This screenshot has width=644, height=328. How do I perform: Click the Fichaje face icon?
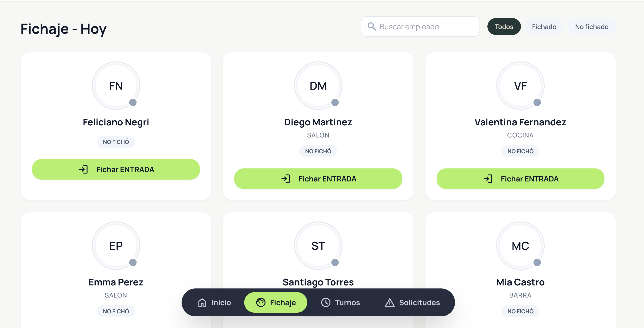click(x=261, y=302)
